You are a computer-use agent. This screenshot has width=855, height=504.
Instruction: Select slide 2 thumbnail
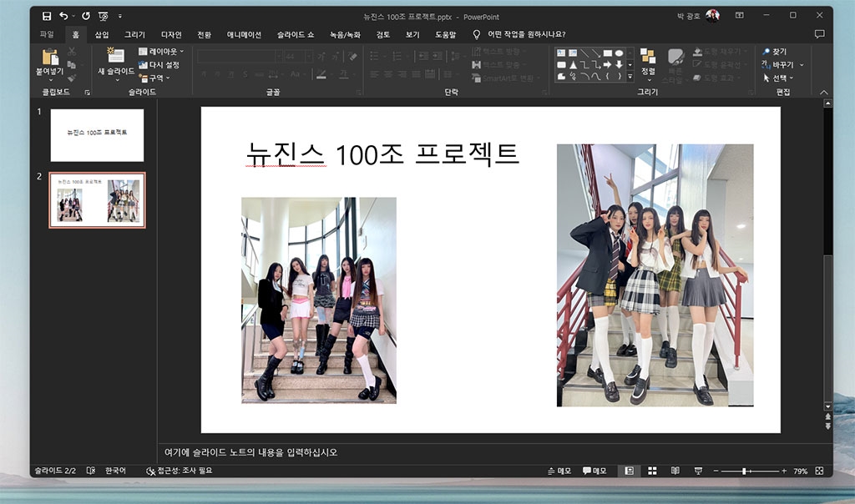(x=97, y=200)
